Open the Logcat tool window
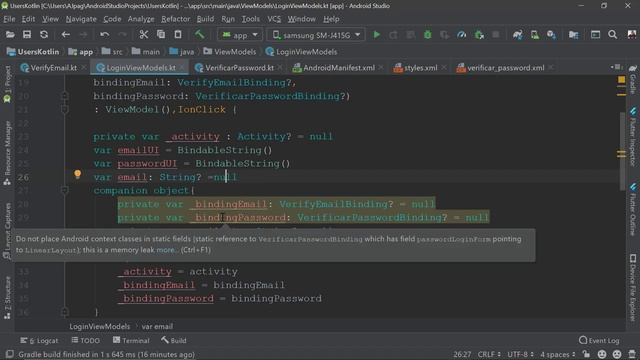The image size is (640, 360). coord(40,340)
